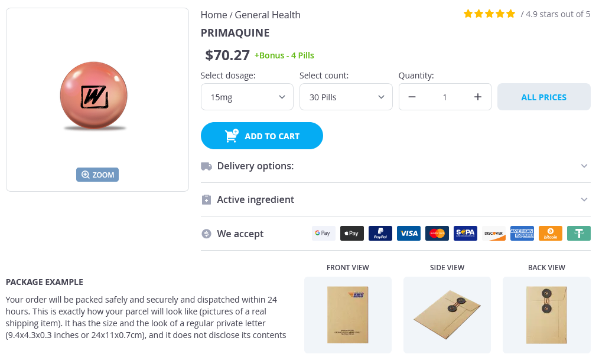Click the Visa card icon

coord(409,234)
